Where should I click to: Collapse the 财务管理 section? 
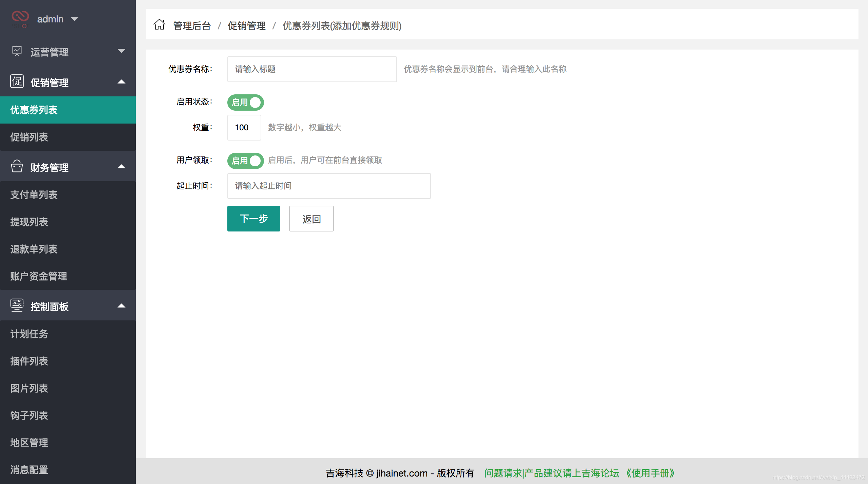pos(121,167)
